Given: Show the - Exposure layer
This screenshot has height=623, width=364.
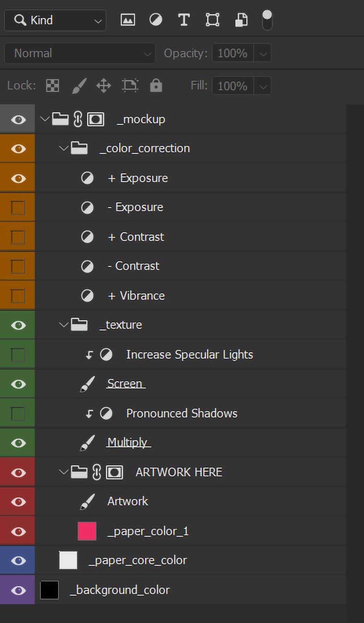Looking at the screenshot, I should click(x=18, y=208).
